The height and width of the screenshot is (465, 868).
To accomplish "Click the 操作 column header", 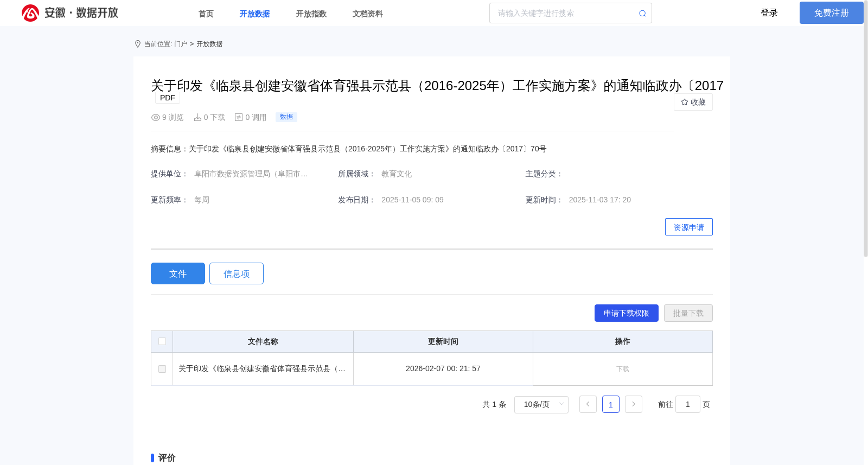I will click(623, 341).
